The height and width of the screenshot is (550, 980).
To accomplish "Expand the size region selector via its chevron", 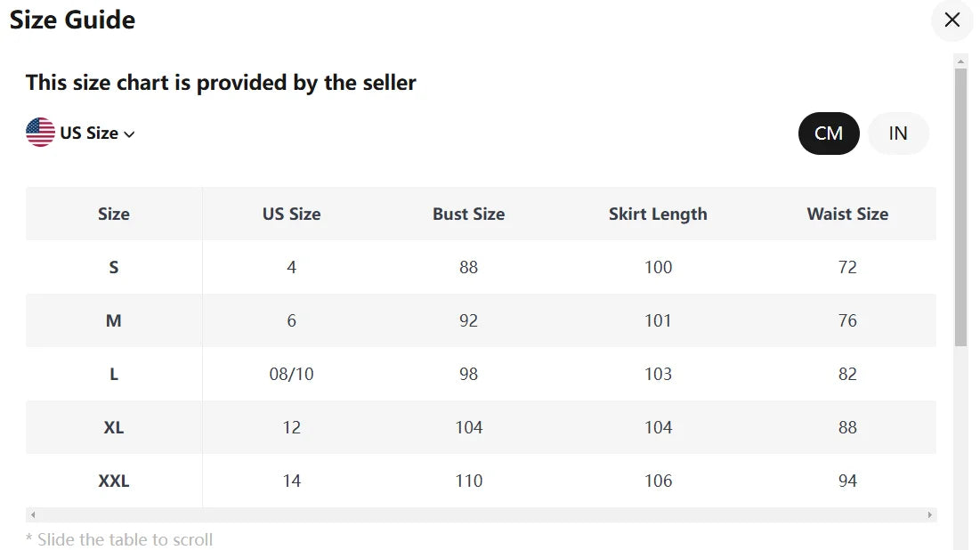I will [130, 133].
